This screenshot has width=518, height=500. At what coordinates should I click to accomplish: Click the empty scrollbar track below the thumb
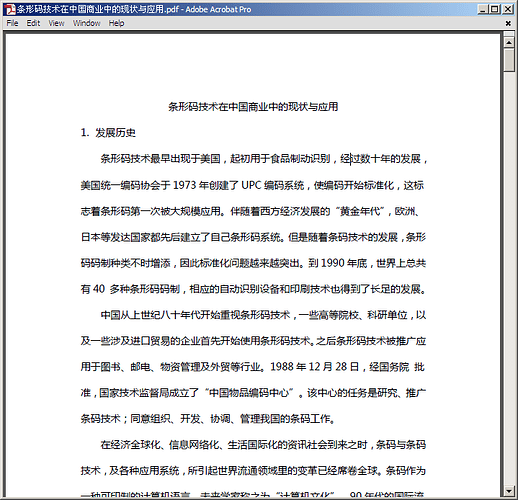[x=509, y=278]
